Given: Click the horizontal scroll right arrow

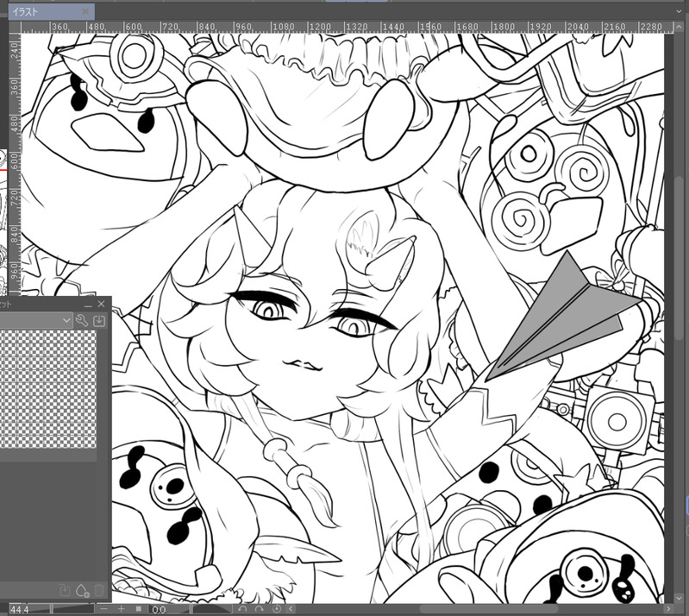Looking at the screenshot, I should [668, 609].
